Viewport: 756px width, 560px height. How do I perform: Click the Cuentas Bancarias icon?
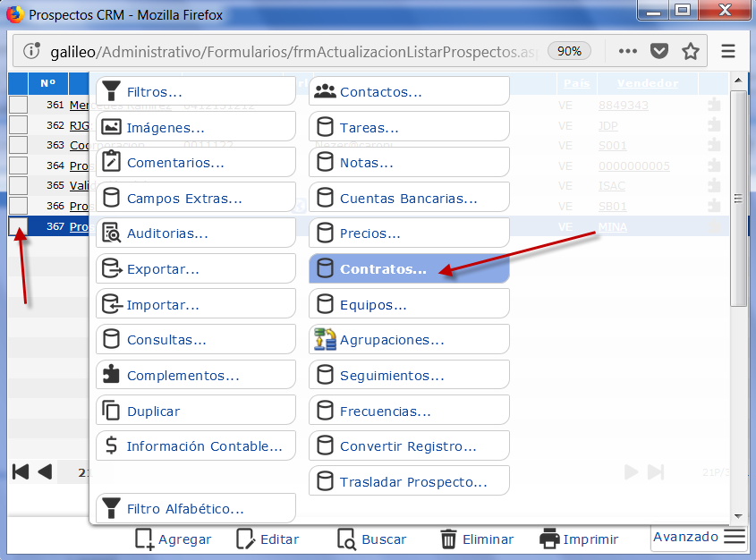325,198
